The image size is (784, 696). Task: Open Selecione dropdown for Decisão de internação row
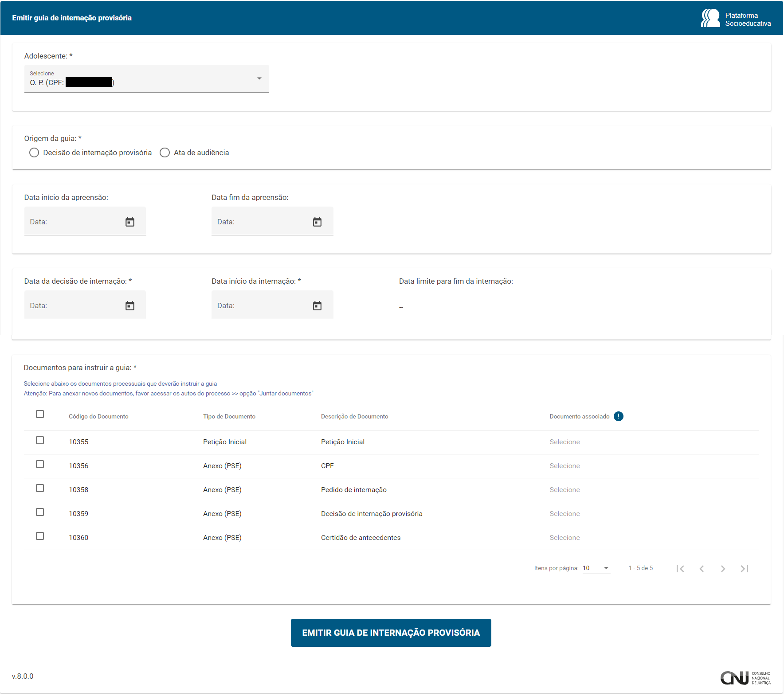tap(564, 514)
